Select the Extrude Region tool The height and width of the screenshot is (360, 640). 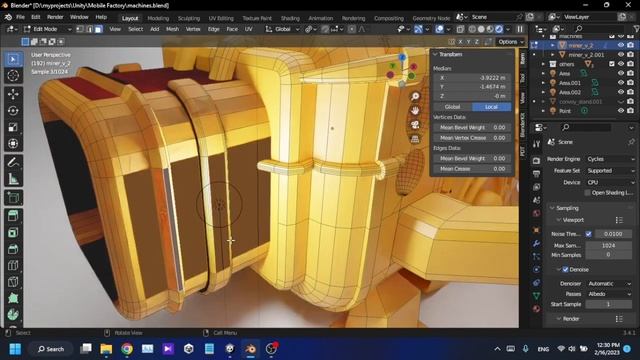[13, 216]
